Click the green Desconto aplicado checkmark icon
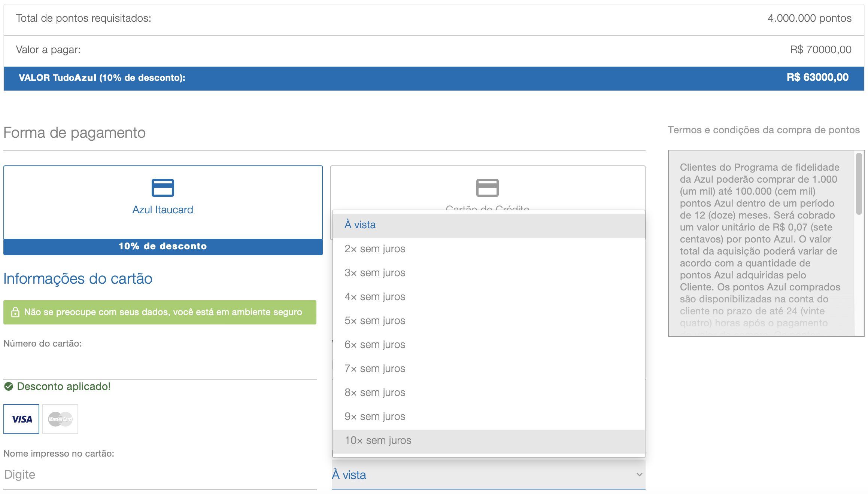Viewport: 868px width, 494px height. coord(9,386)
